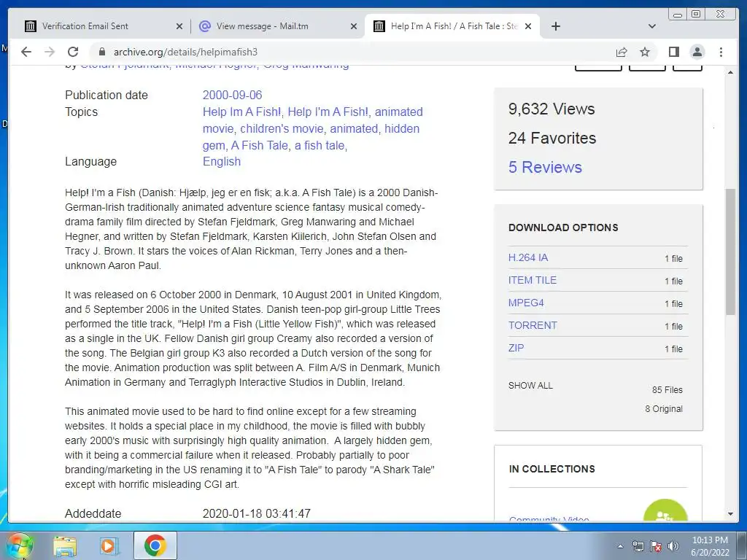
Task: Click the address bar URL field
Action: 352,52
